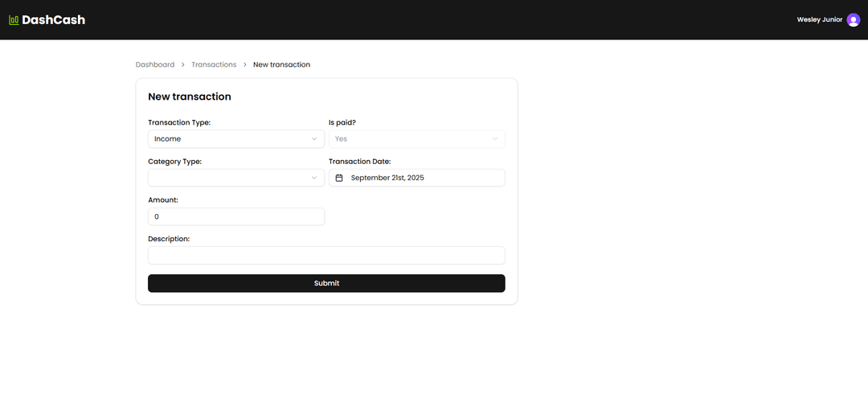This screenshot has height=411, width=868.
Task: Click the New transaction form heading
Action: 190,97
